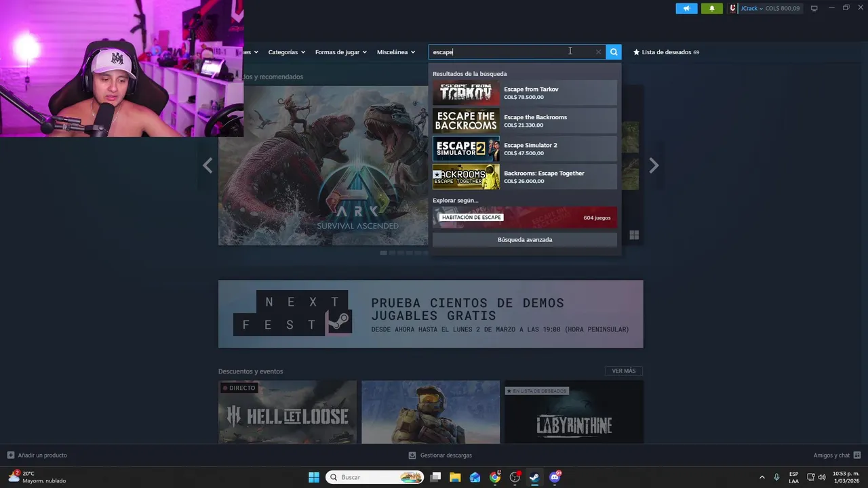Open the Windows Start menu
Screen dimensions: 868x488
pyautogui.click(x=314, y=477)
